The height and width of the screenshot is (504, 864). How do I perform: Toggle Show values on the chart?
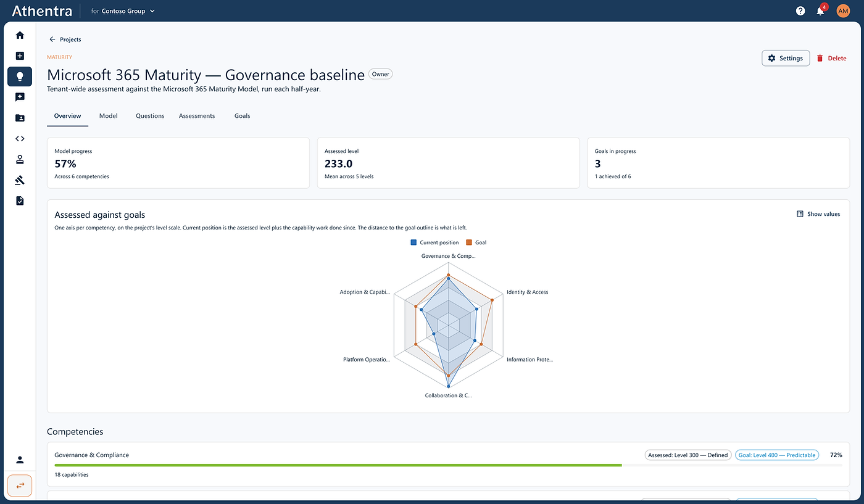tap(818, 214)
